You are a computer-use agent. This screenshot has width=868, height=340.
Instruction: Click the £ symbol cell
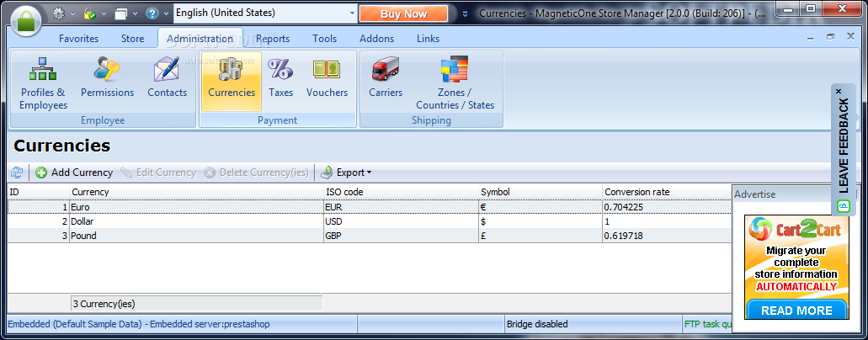pyautogui.click(x=541, y=236)
